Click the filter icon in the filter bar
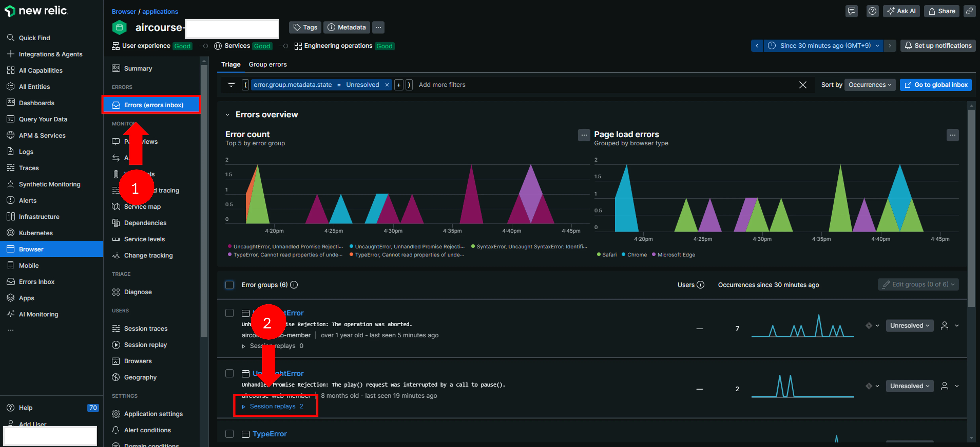 tap(231, 84)
